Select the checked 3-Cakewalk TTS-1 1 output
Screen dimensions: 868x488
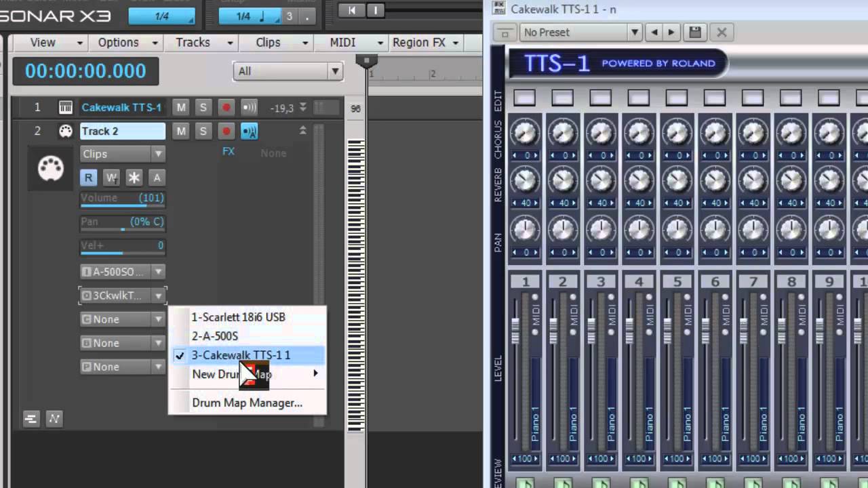248,355
